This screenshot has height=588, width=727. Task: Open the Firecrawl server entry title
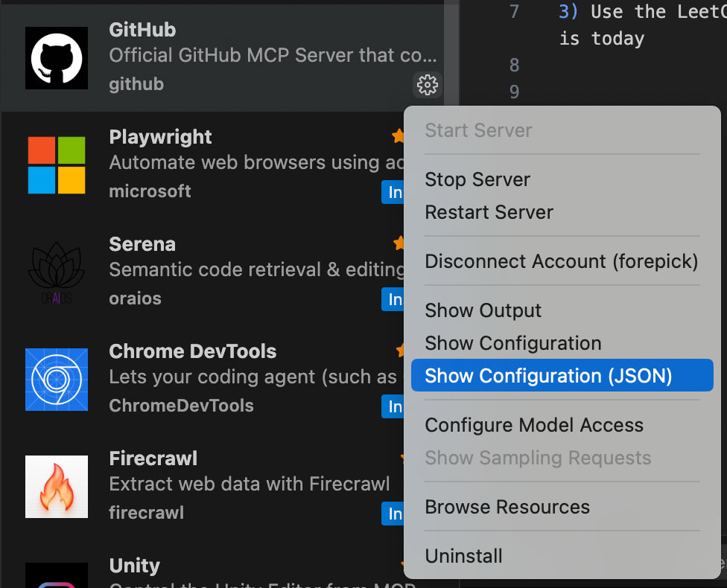(x=153, y=458)
